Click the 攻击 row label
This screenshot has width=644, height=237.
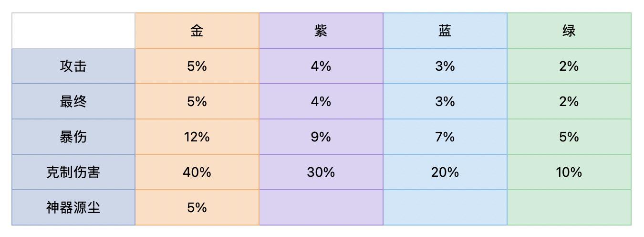(x=73, y=66)
